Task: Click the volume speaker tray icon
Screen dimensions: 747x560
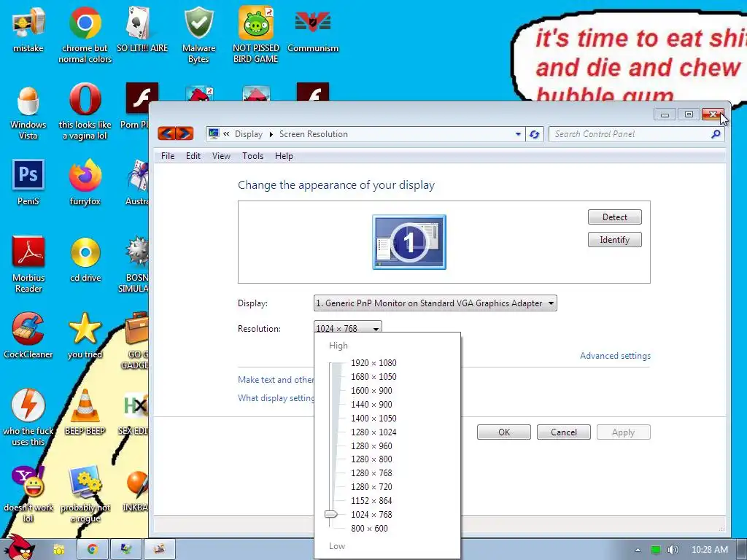Action: [673, 550]
